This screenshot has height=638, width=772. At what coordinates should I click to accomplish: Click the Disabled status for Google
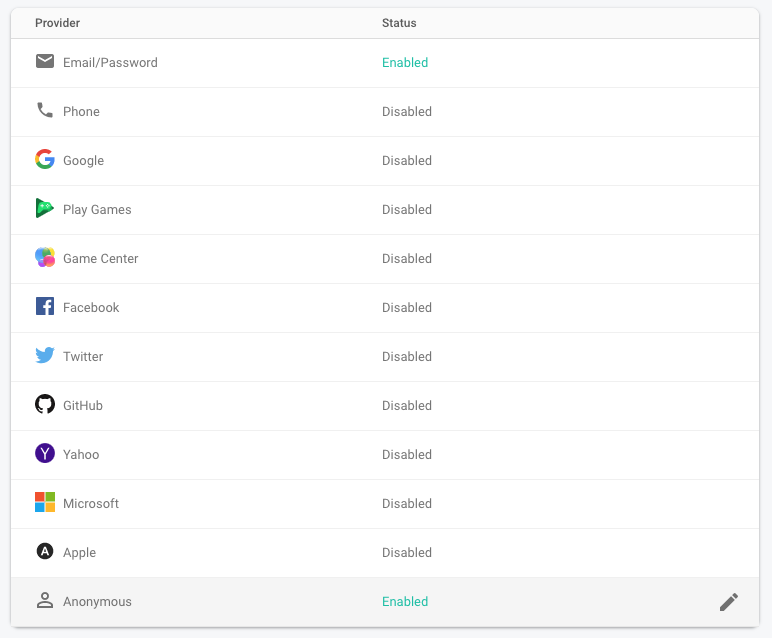pos(407,161)
